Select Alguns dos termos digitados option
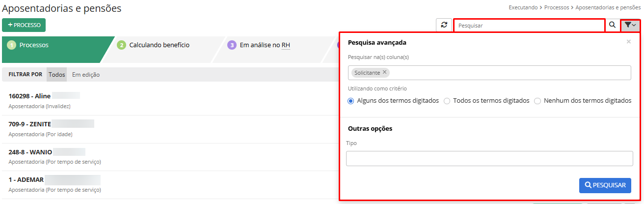 point(350,101)
